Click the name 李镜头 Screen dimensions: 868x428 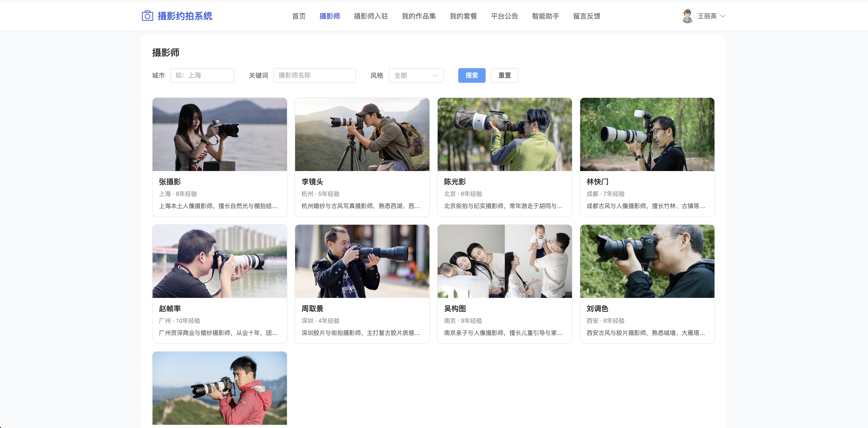312,182
